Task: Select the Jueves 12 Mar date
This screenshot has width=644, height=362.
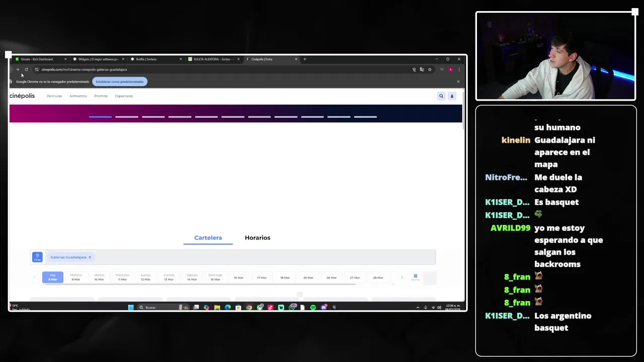Action: pos(145,277)
